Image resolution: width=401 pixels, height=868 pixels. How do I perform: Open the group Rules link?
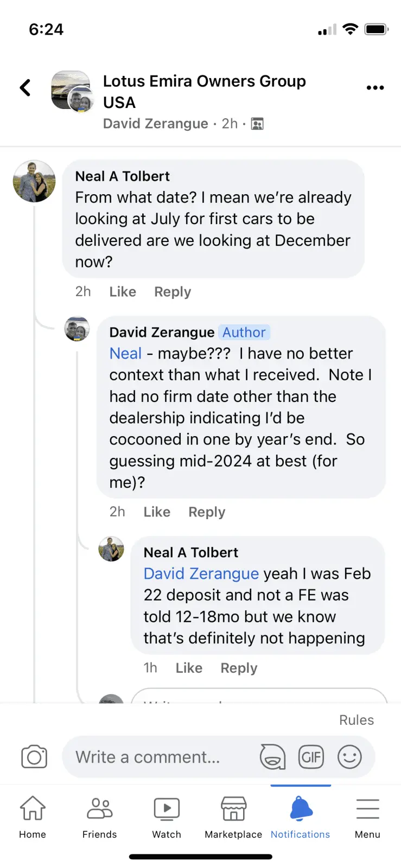click(x=356, y=720)
